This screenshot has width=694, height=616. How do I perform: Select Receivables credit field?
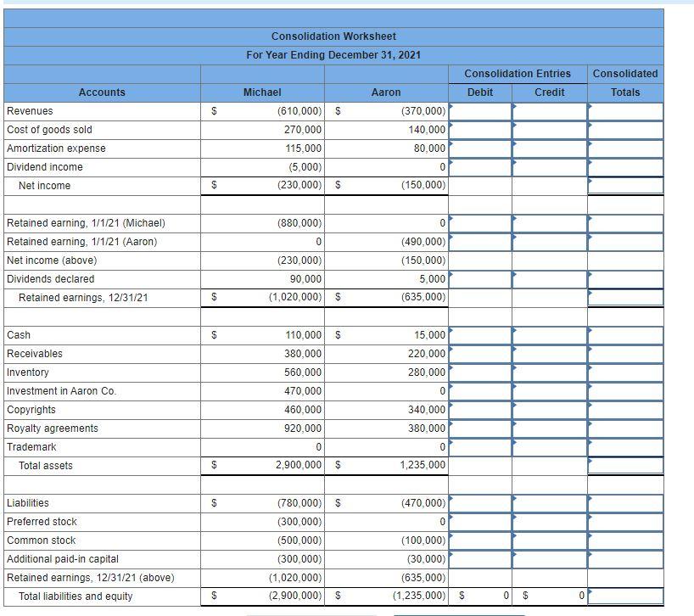pyautogui.click(x=550, y=354)
